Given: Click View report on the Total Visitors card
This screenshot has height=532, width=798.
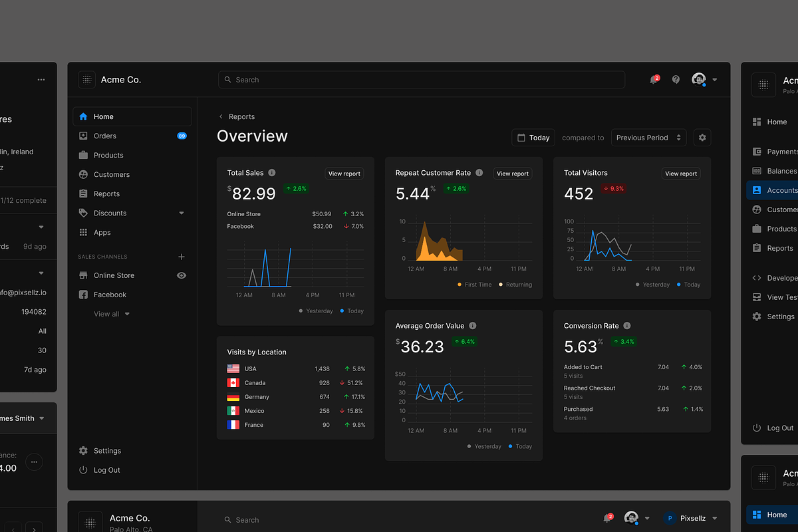Looking at the screenshot, I should click(680, 173).
